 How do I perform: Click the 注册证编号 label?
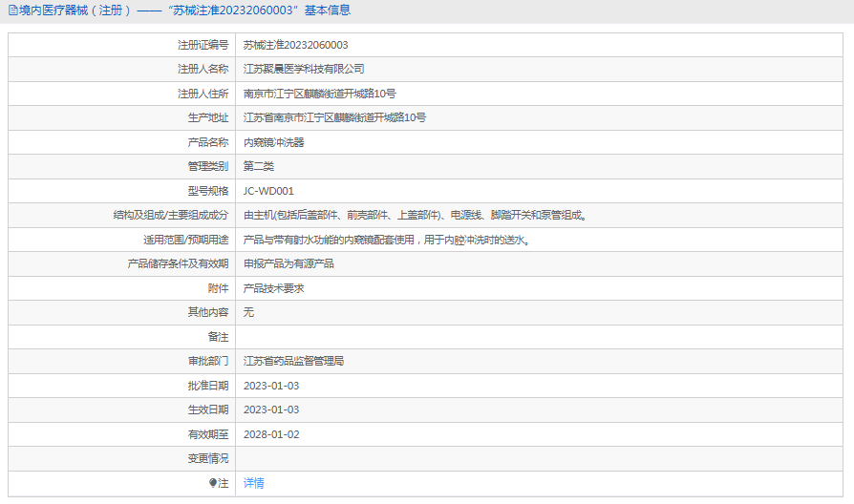pos(203,45)
